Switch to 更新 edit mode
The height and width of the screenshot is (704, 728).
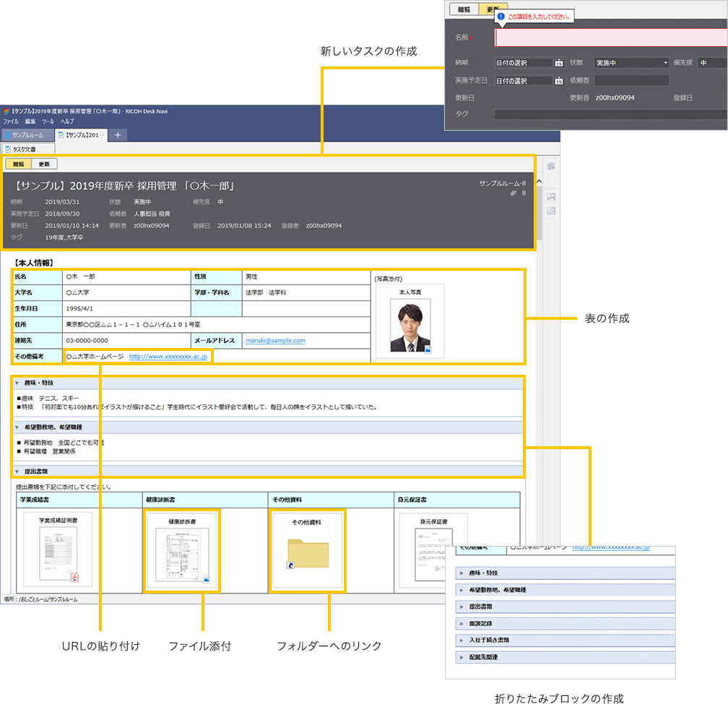[44, 164]
